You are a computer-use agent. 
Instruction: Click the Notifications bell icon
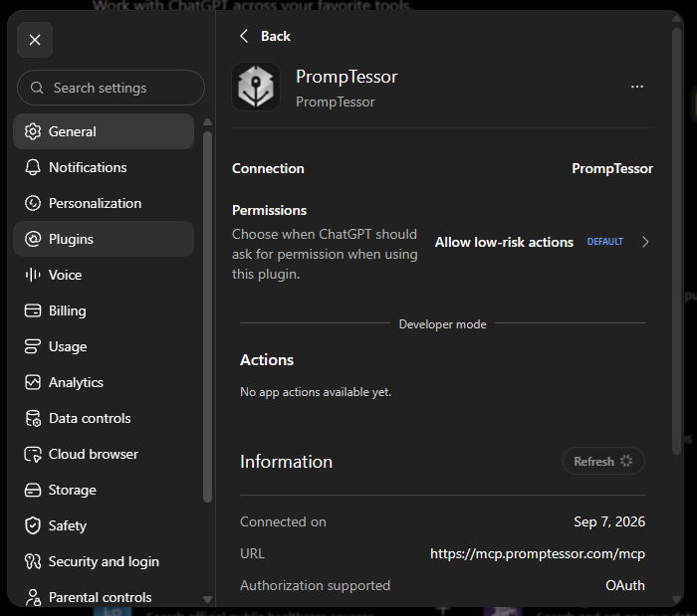pos(33,167)
